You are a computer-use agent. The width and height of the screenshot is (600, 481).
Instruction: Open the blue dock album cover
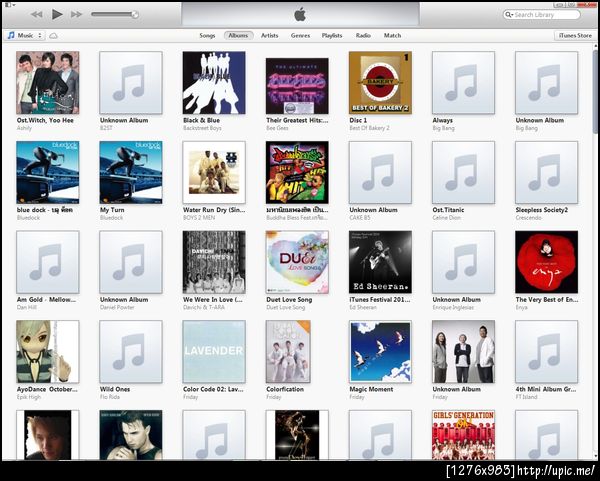click(48, 172)
